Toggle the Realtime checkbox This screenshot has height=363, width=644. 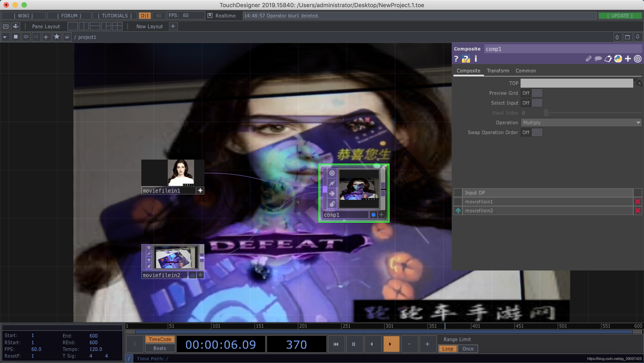pos(210,15)
